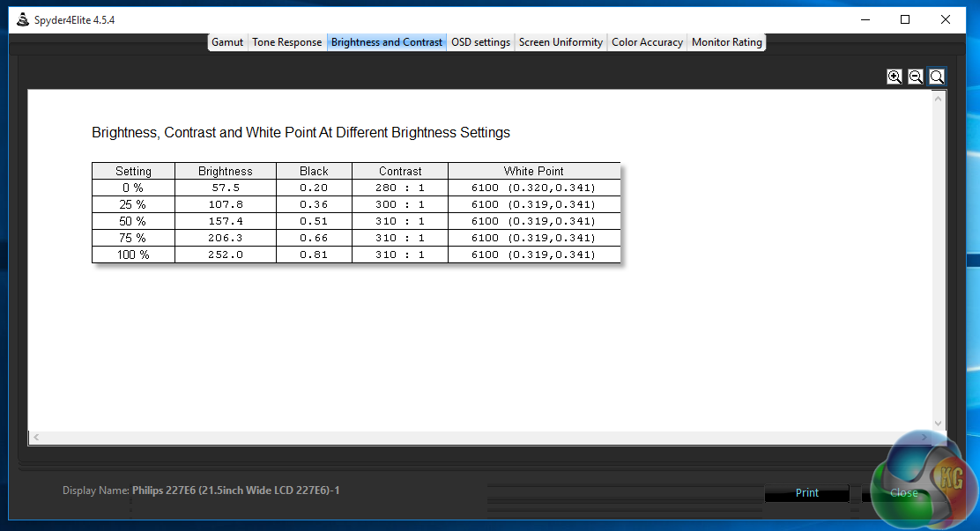This screenshot has width=980, height=531.
Task: Select the Brightness and Contrast tab
Action: [387, 42]
